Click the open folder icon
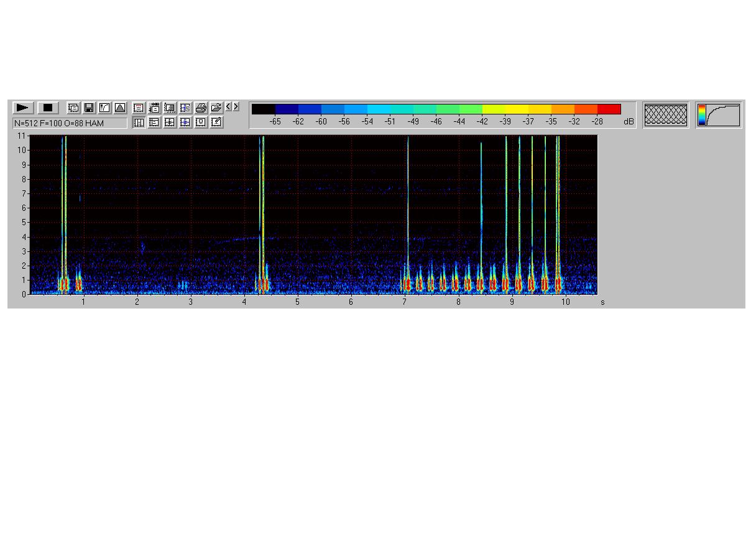This screenshot has width=756, height=543. point(216,108)
